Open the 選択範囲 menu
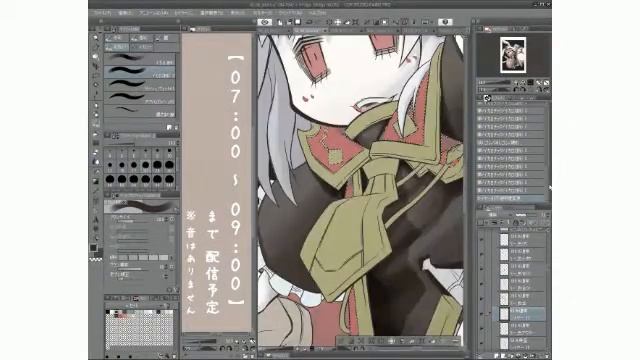Viewport: 640px width, 360px height. [211, 13]
